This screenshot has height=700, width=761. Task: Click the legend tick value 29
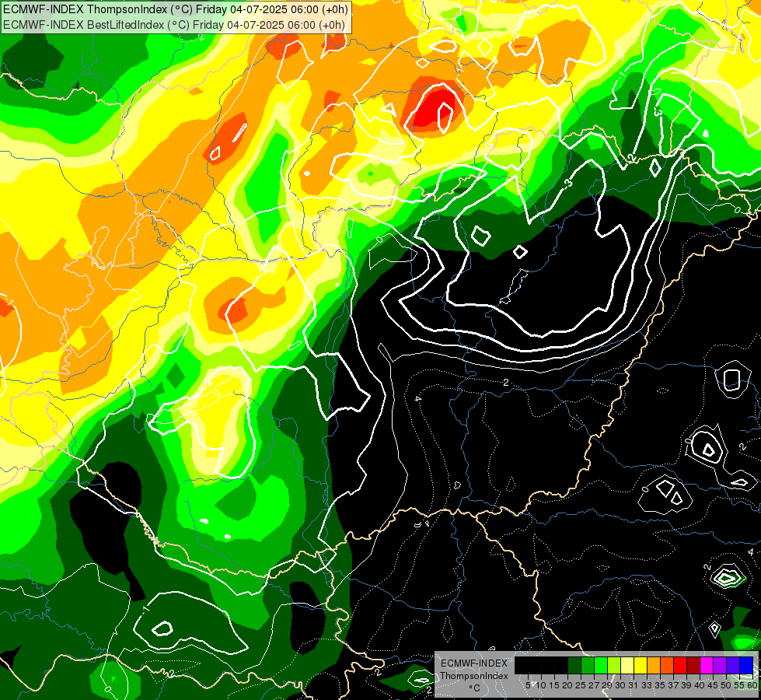[x=607, y=685]
